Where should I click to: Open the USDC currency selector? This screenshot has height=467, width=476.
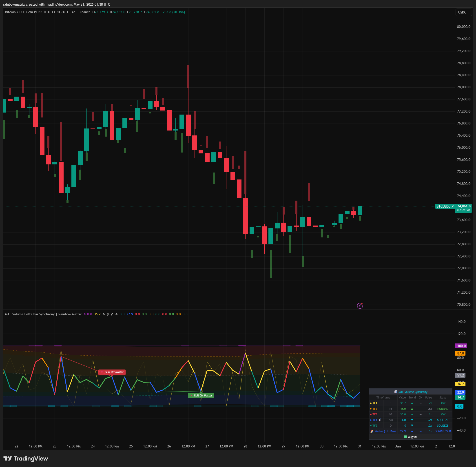464,12
